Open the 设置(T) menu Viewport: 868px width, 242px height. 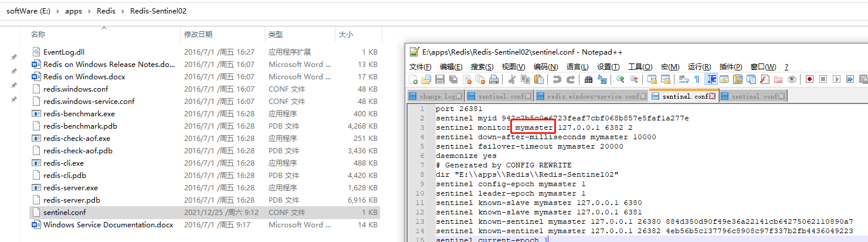(609, 67)
